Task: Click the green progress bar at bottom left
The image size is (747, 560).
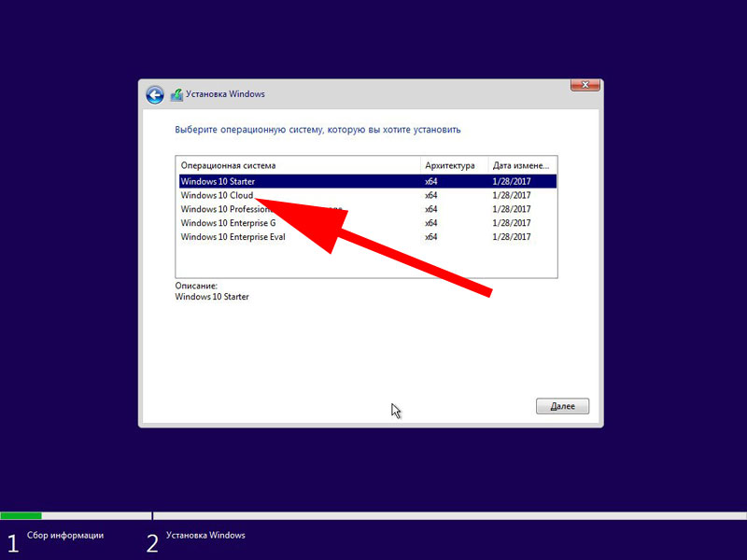Action: pyautogui.click(x=23, y=514)
